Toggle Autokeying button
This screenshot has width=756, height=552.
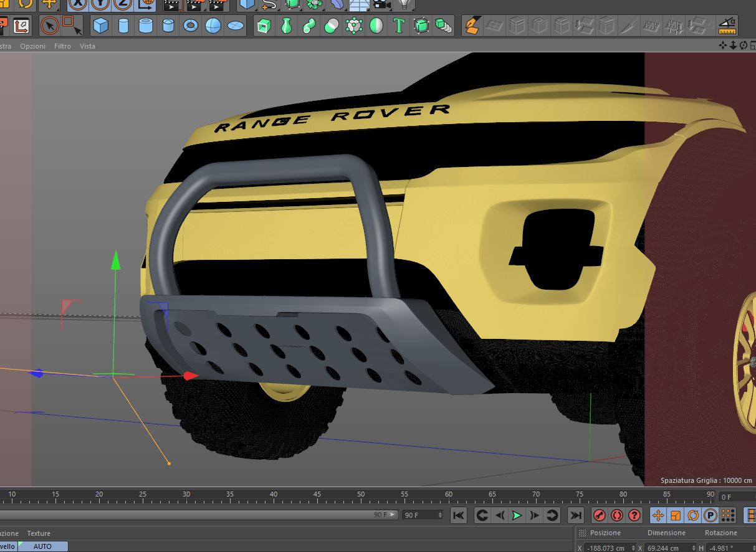tap(617, 515)
